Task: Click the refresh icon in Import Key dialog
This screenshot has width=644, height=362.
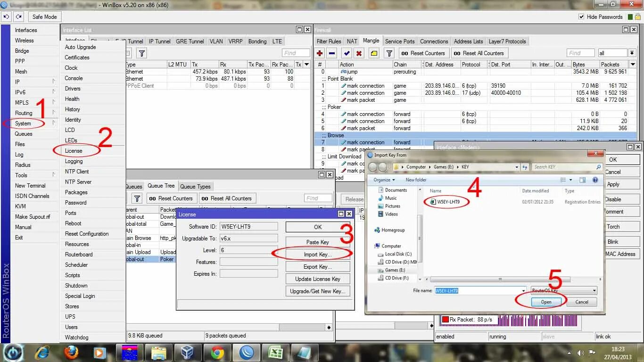Action: [x=525, y=167]
